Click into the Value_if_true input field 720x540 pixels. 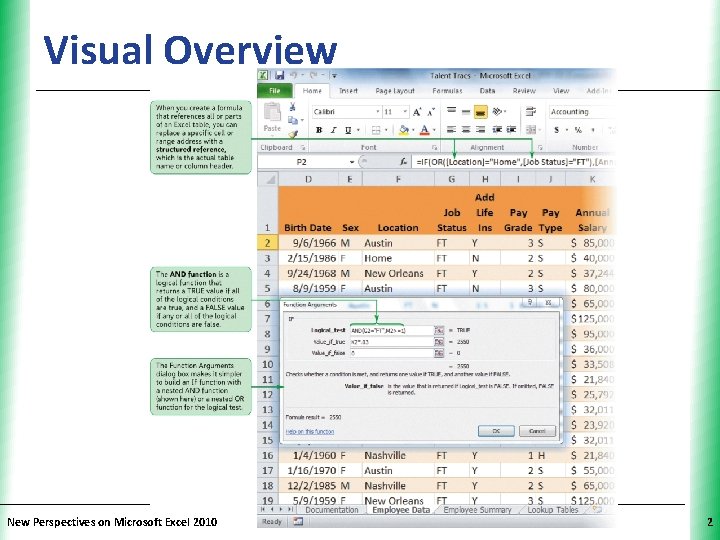point(392,342)
